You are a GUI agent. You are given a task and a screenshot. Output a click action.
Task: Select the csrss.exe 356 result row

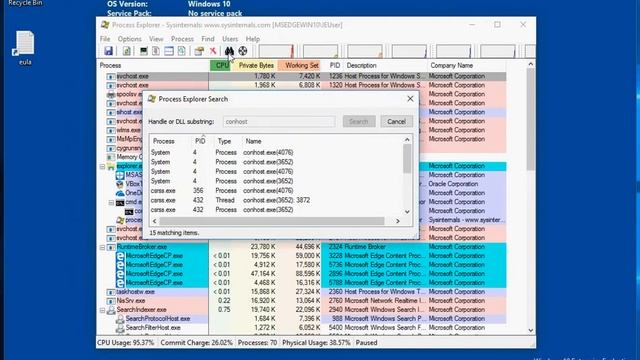(276, 191)
